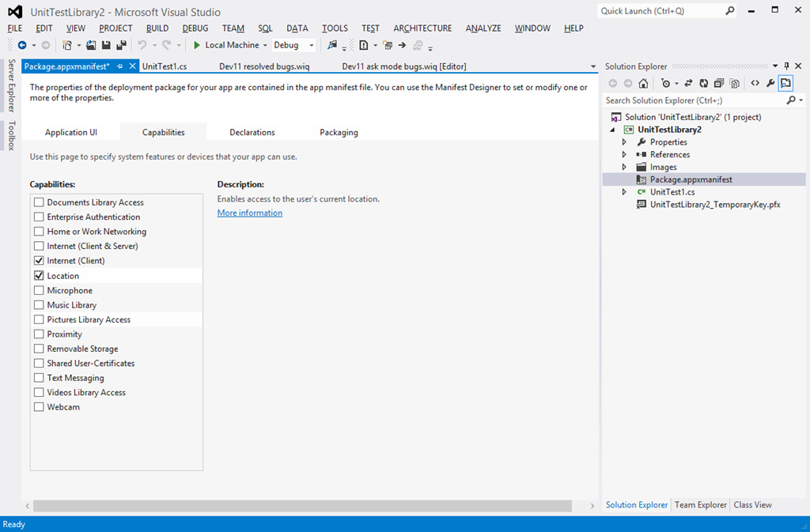Click the work item document icon in the toolbar
The width and height of the screenshot is (810, 532).
[364, 45]
